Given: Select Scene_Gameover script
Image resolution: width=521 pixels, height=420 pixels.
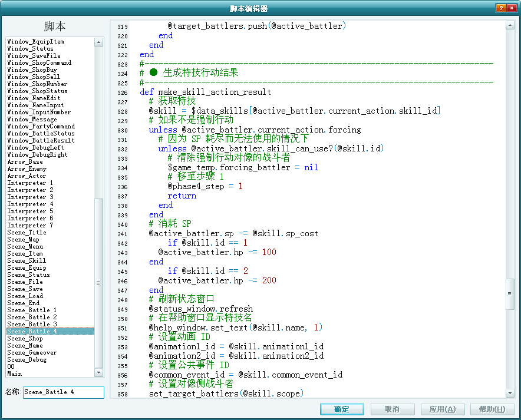Looking at the screenshot, I should 32,352.
